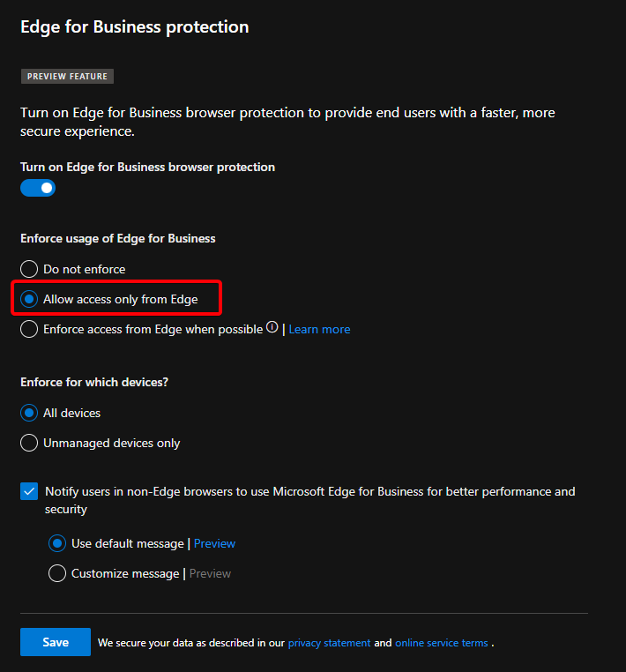Open the Learn more link

coord(319,329)
